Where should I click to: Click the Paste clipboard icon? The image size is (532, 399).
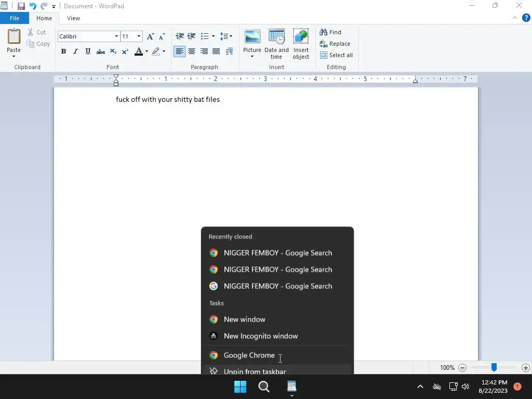coord(14,37)
